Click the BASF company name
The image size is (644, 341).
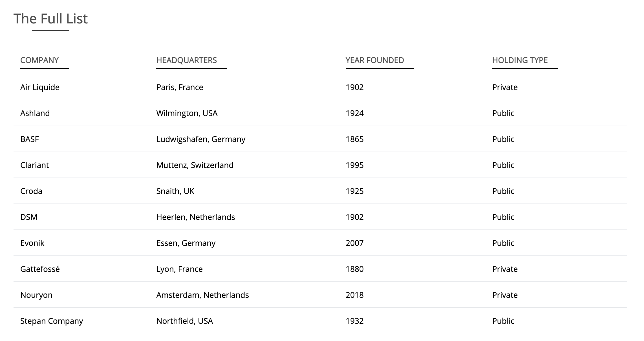point(30,139)
